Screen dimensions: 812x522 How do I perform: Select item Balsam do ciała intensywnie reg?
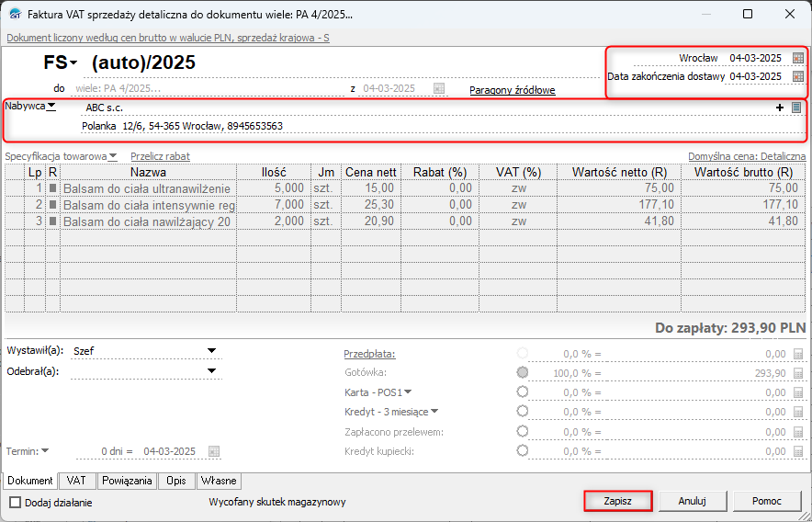[148, 205]
